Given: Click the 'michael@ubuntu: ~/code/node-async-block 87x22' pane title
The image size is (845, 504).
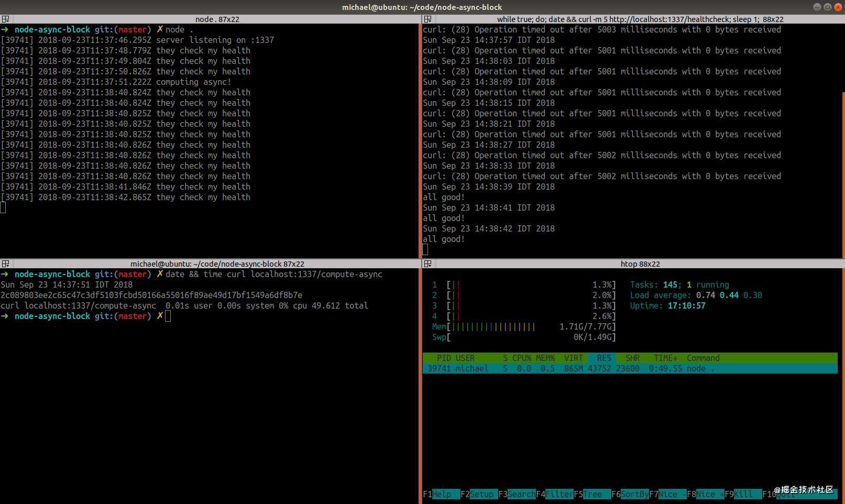Looking at the screenshot, I should click(x=217, y=264).
